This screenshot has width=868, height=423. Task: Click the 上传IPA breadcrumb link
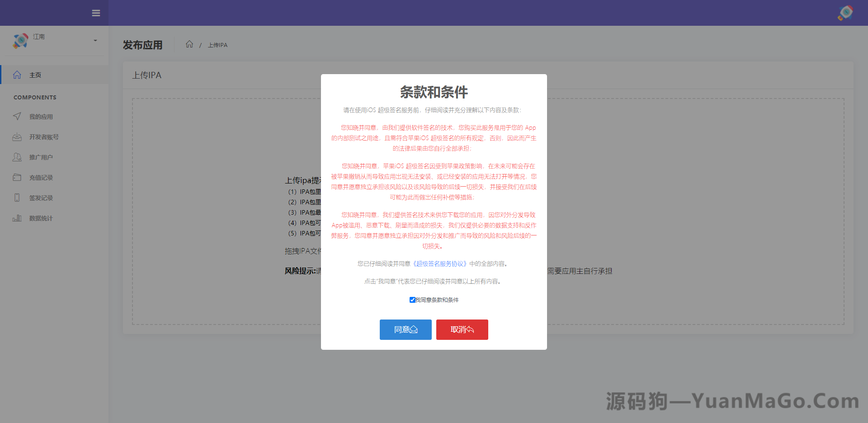tap(217, 45)
